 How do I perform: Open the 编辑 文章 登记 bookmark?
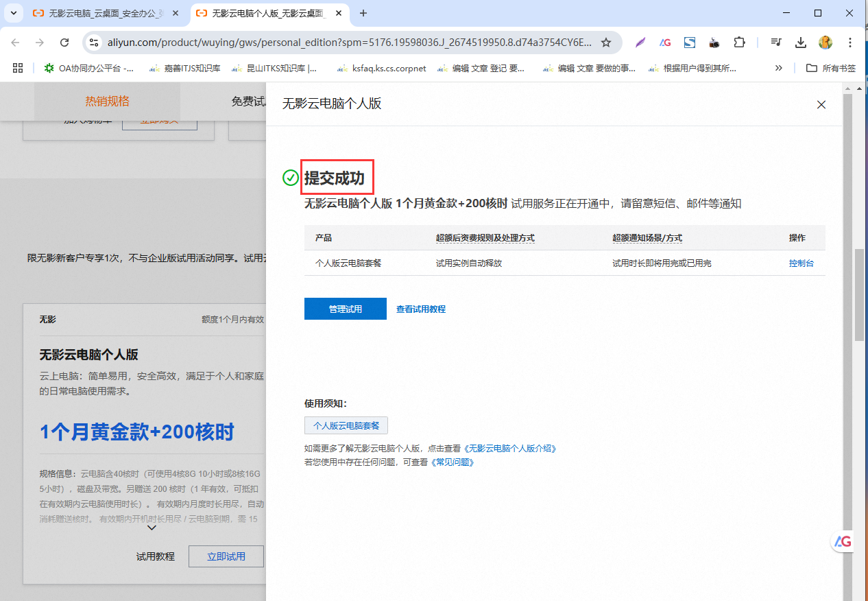click(x=481, y=68)
